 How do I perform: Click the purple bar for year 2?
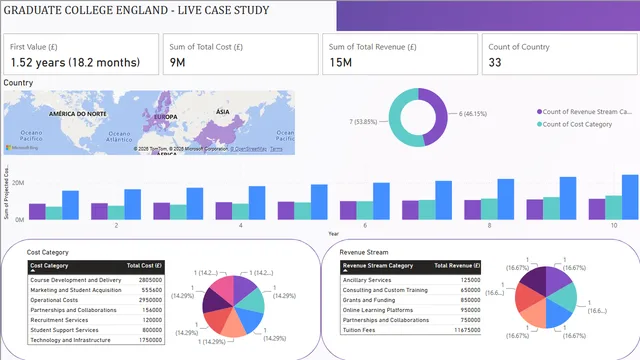coord(99,211)
